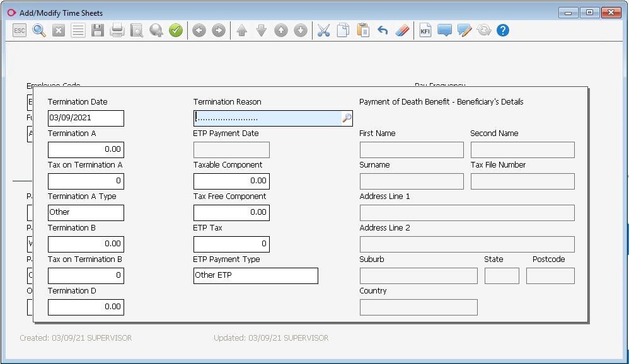Select the ETP Tax field
The height and width of the screenshot is (364, 629).
231,244
